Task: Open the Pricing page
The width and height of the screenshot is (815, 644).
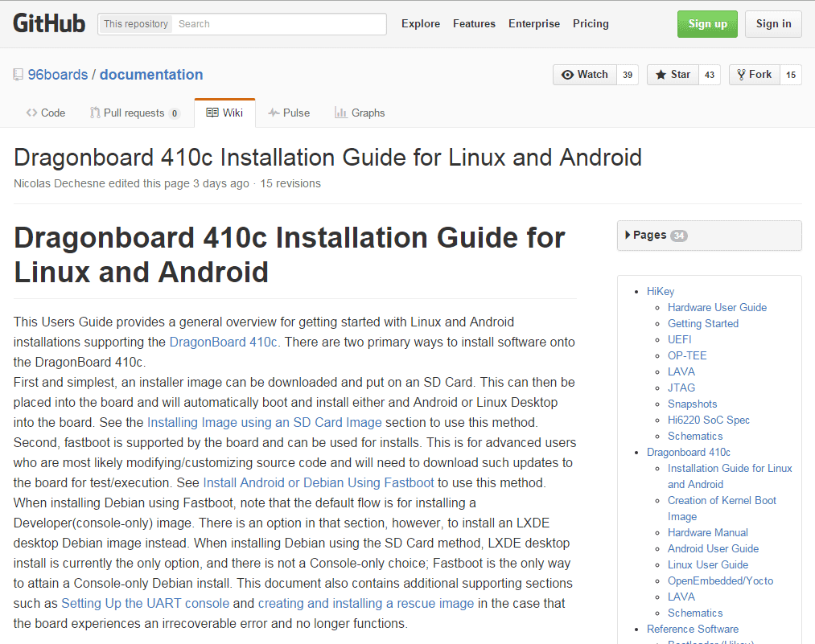Action: tap(591, 24)
